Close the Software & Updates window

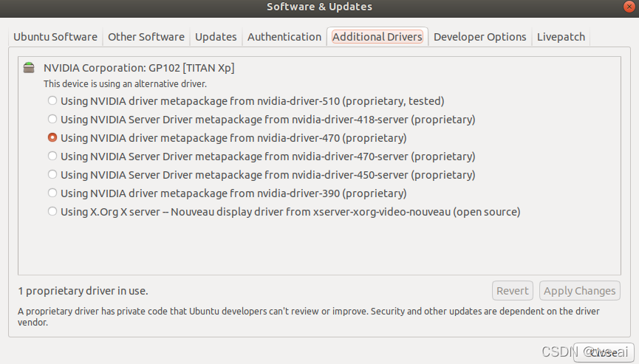pos(629,7)
